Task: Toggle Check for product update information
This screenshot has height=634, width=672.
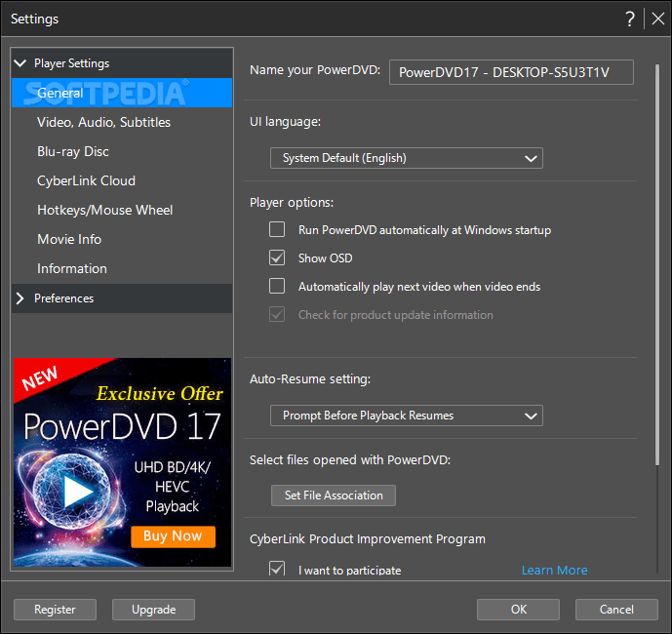Action: pos(277,314)
